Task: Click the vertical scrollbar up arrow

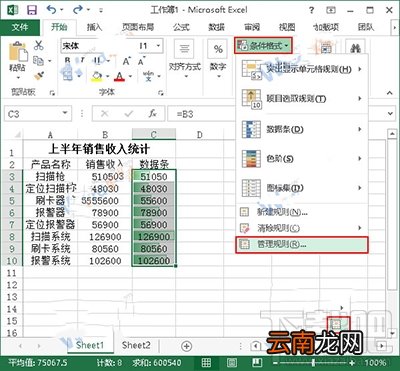Action: click(x=391, y=134)
